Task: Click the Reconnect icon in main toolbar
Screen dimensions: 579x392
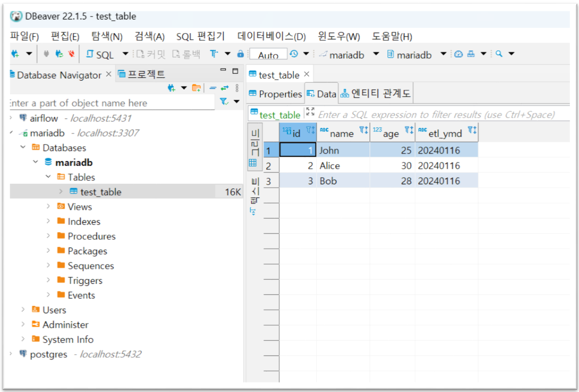Action: (59, 54)
